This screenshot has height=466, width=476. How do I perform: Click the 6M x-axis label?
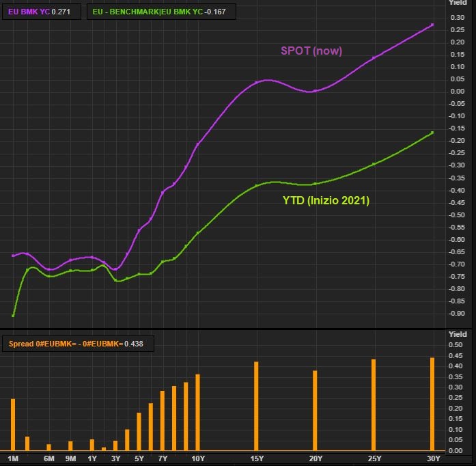point(49,458)
